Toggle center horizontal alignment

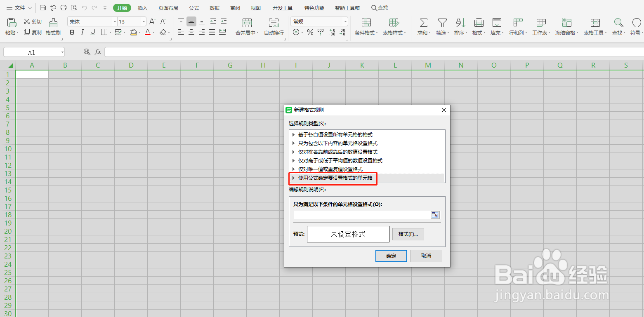coord(191,32)
